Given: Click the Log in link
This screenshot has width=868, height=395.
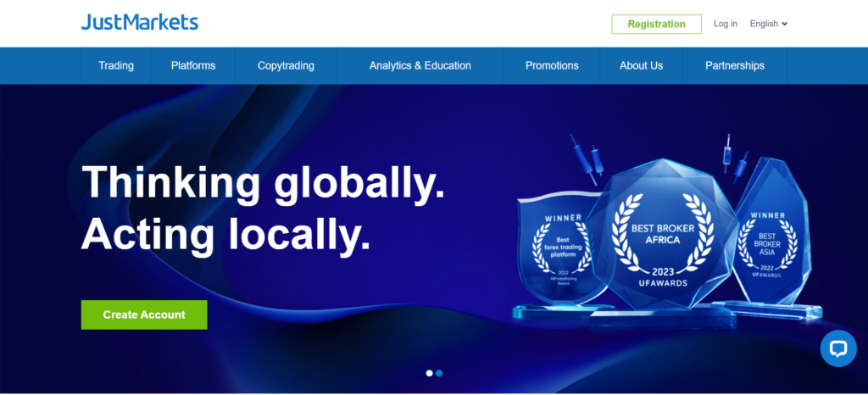Looking at the screenshot, I should tap(726, 24).
